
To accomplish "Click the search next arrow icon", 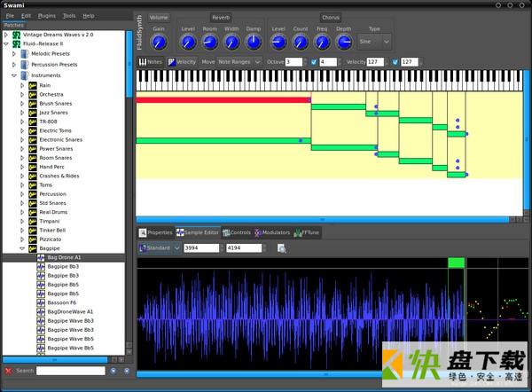I will coord(127,371).
